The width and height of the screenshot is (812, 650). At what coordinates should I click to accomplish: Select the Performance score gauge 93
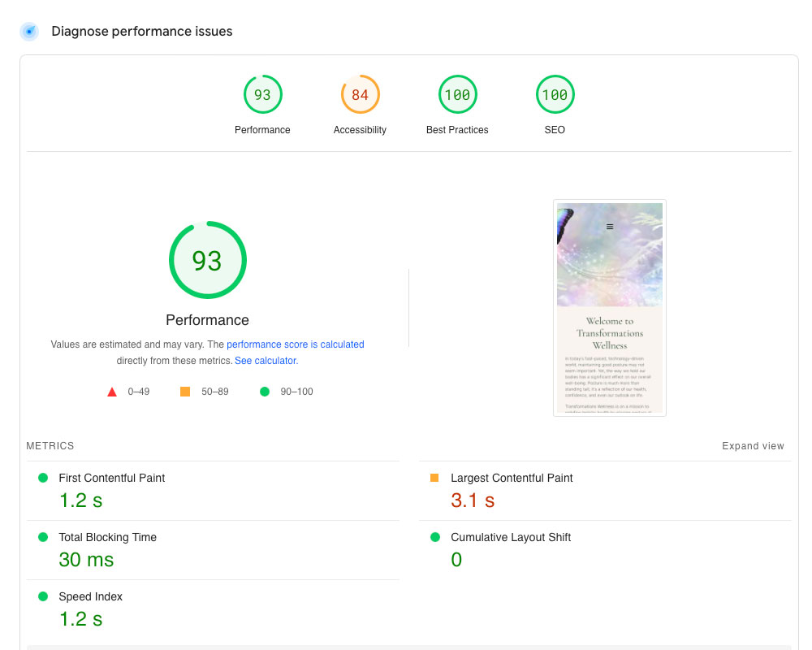pyautogui.click(x=262, y=95)
